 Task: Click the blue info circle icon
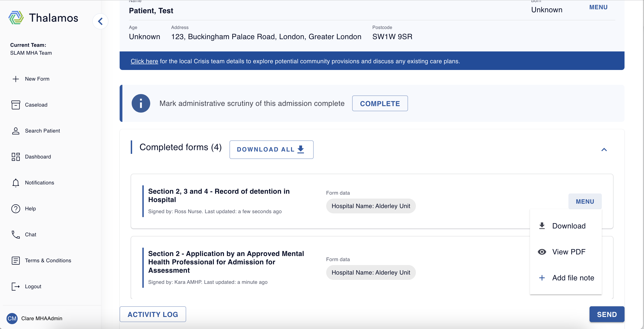pyautogui.click(x=141, y=103)
